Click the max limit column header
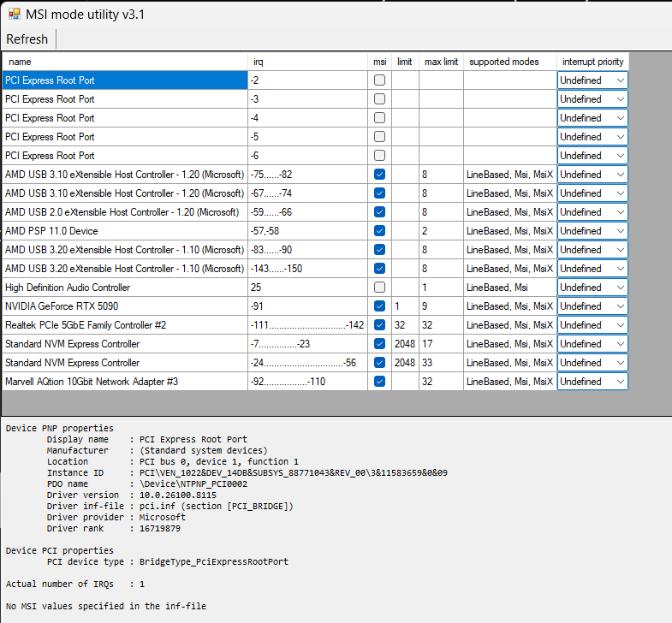Screen dimensions: 672x623 tap(441, 62)
